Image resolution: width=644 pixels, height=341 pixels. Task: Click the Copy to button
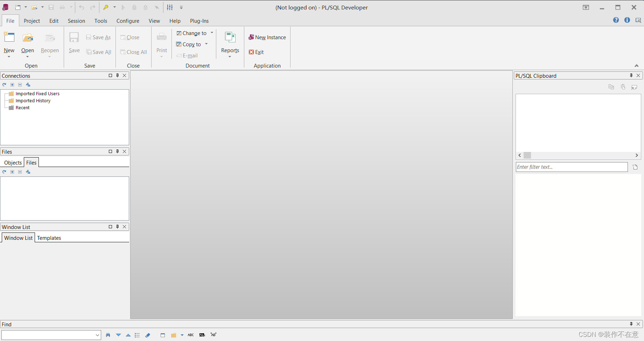tap(189, 44)
